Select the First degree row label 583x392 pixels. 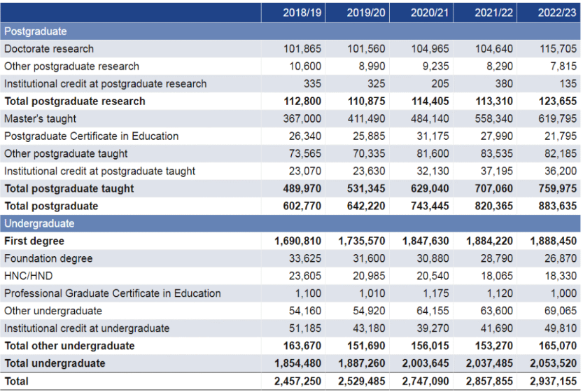pos(34,241)
